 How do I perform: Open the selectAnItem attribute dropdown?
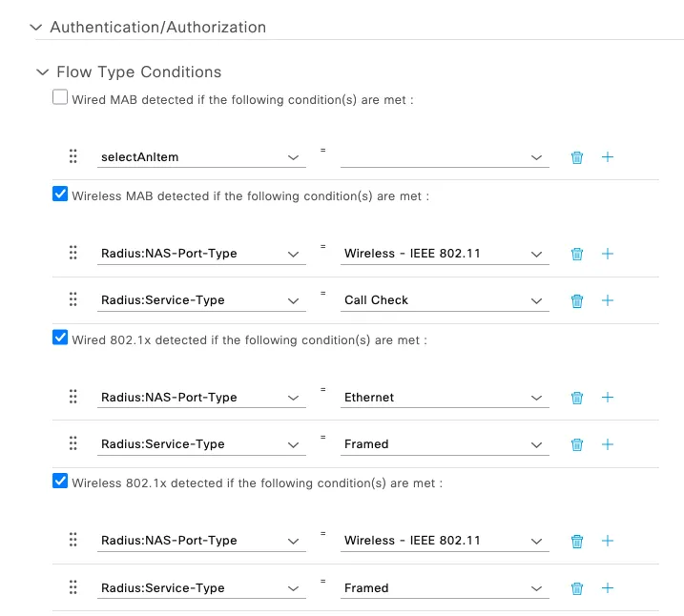click(x=201, y=157)
